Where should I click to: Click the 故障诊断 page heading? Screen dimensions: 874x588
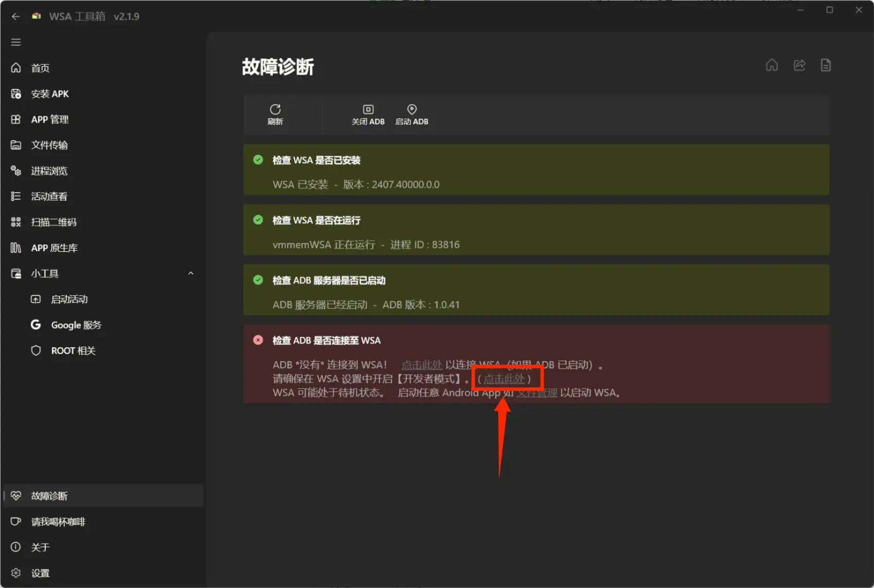pos(278,67)
